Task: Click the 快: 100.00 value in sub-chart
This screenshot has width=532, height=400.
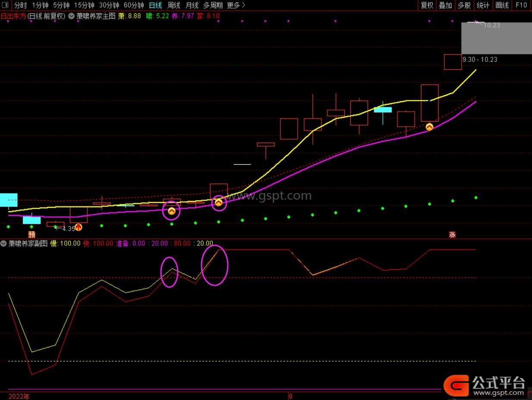Action: (98, 243)
